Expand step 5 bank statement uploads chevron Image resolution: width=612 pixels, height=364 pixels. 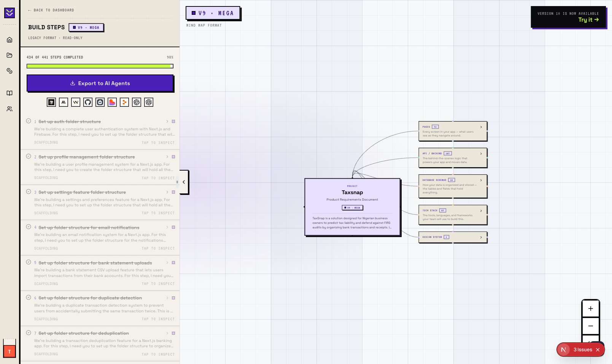pyautogui.click(x=167, y=263)
